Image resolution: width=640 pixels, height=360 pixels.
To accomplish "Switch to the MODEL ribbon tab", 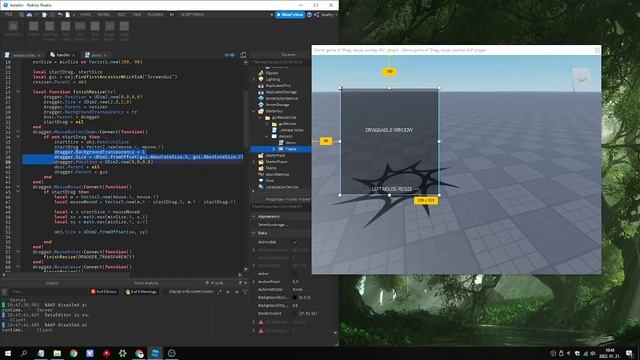I will tap(104, 14).
